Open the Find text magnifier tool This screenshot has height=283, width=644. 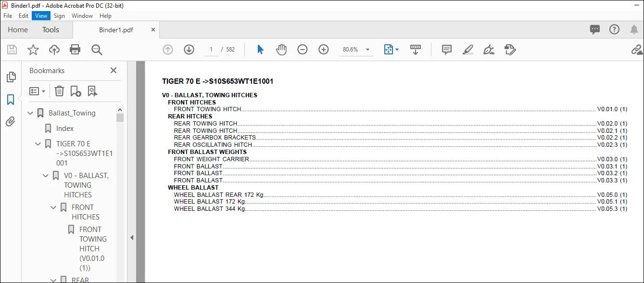(x=97, y=50)
